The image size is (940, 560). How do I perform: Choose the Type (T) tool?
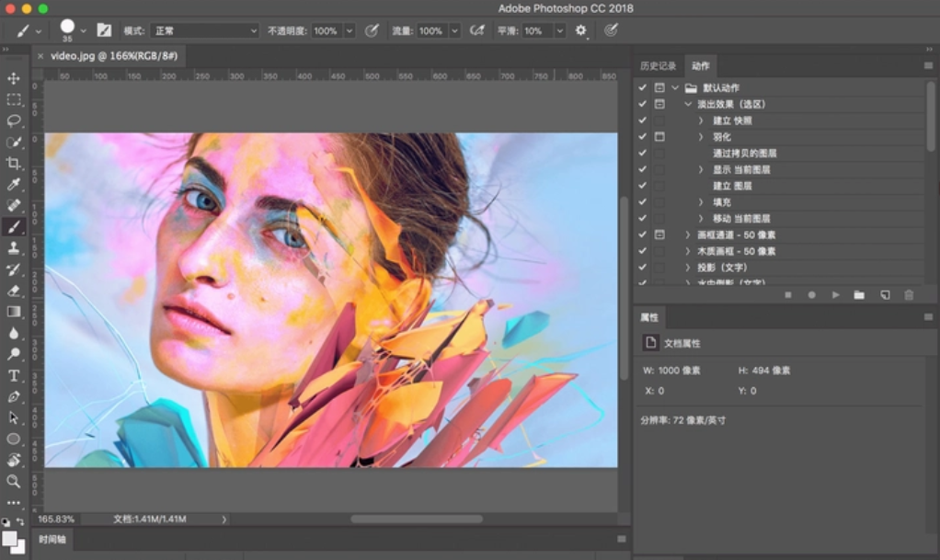14,375
